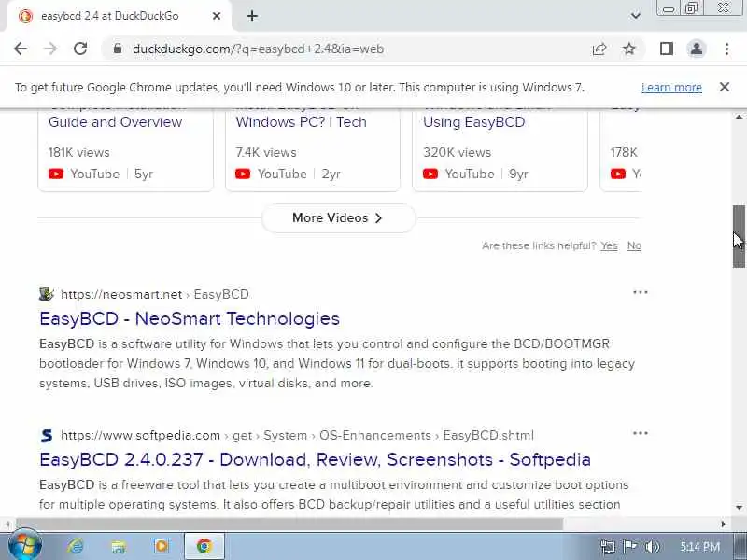Open the Chrome three-dot menu
The width and height of the screenshot is (747, 560).
(x=726, y=49)
